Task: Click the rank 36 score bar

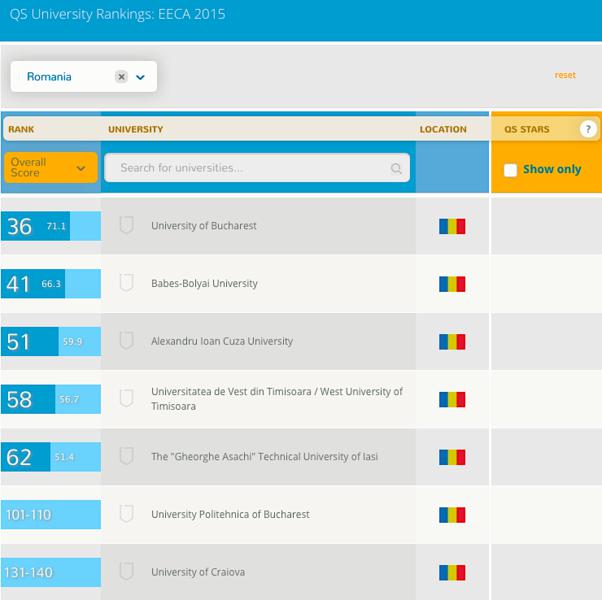Action: pyautogui.click(x=51, y=226)
